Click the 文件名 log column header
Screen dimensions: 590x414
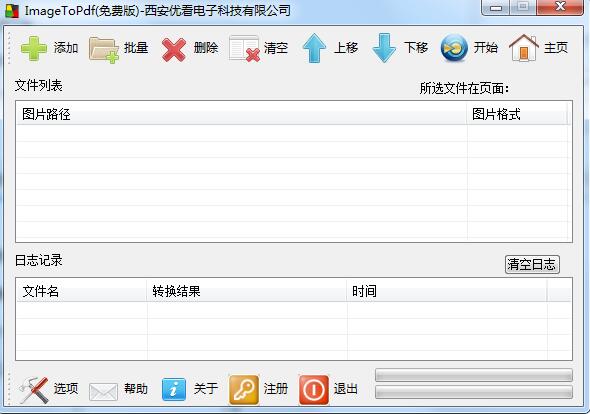pos(81,291)
